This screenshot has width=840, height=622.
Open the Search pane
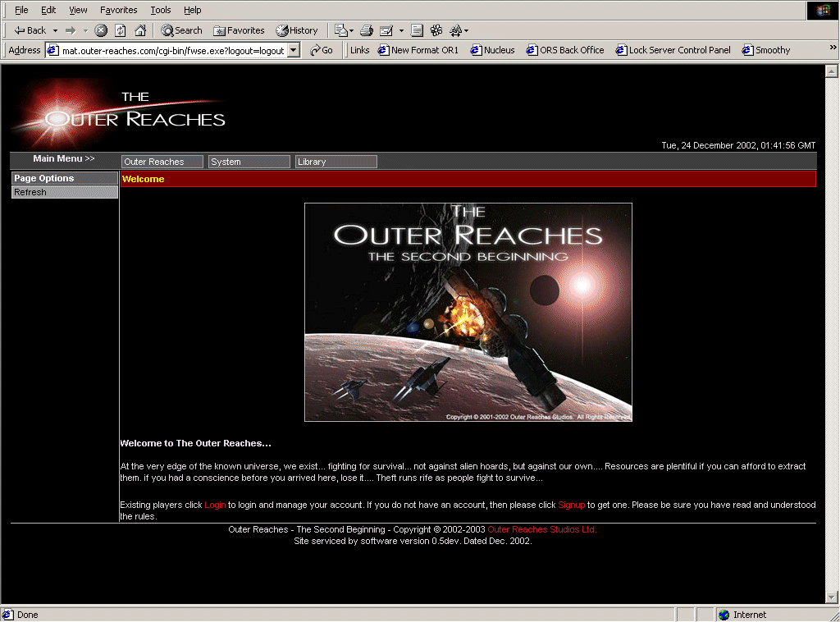pyautogui.click(x=181, y=30)
